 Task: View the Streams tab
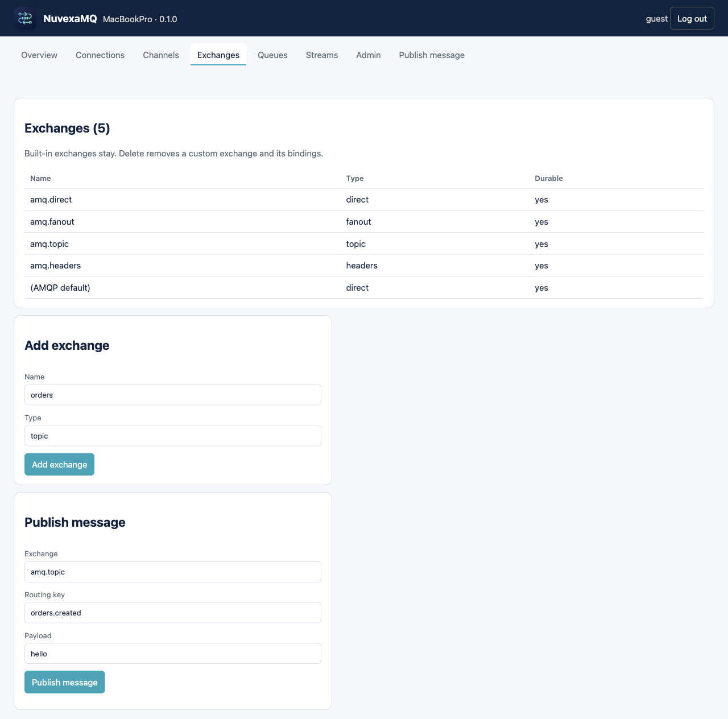(322, 55)
